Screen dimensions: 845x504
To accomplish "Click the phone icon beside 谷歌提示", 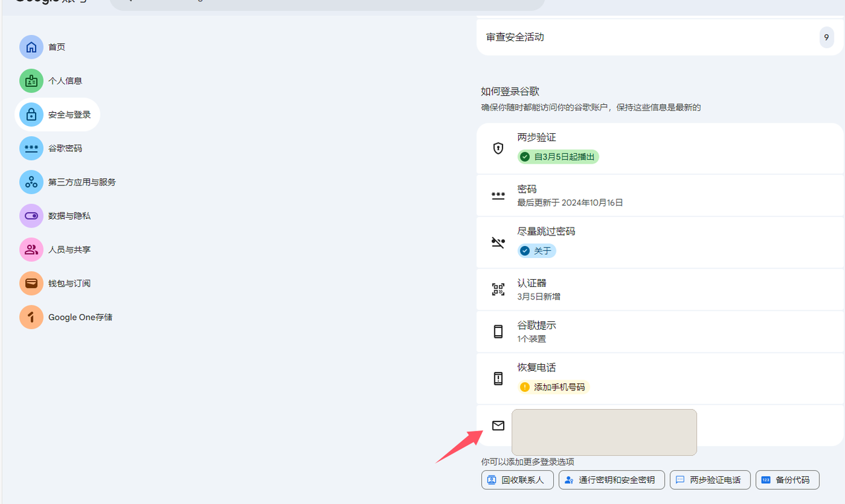I will (x=498, y=331).
